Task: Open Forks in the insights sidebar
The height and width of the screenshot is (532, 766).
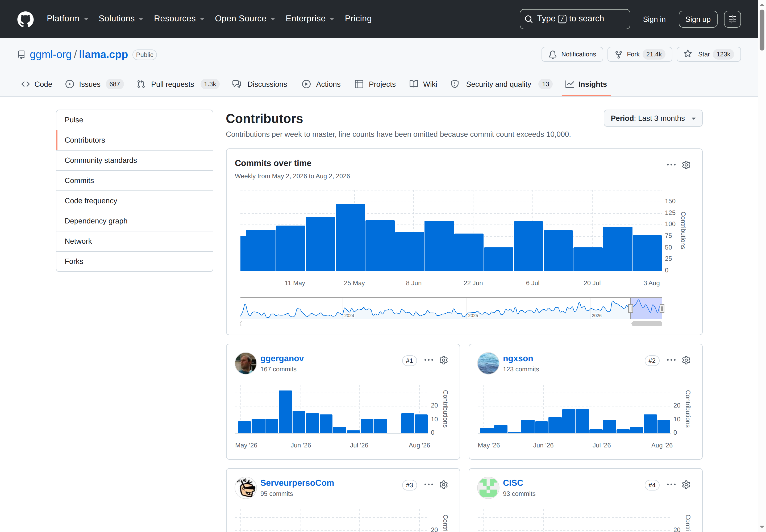Action: point(134,262)
